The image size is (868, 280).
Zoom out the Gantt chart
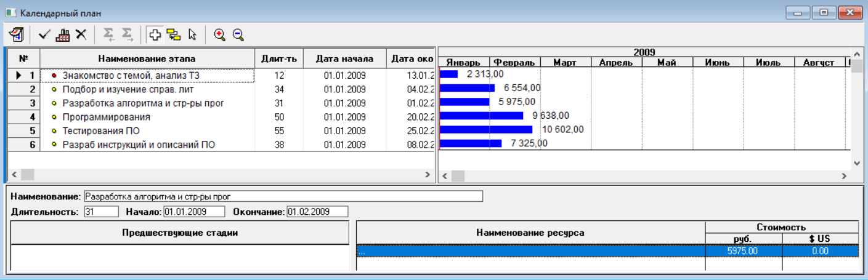(238, 35)
